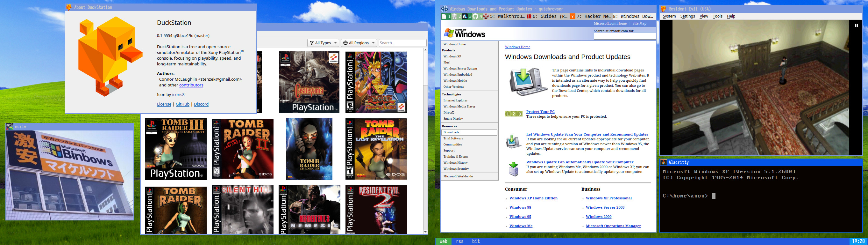The width and height of the screenshot is (868, 245).
Task: Click Microsoft.com Home link
Action: (610, 23)
